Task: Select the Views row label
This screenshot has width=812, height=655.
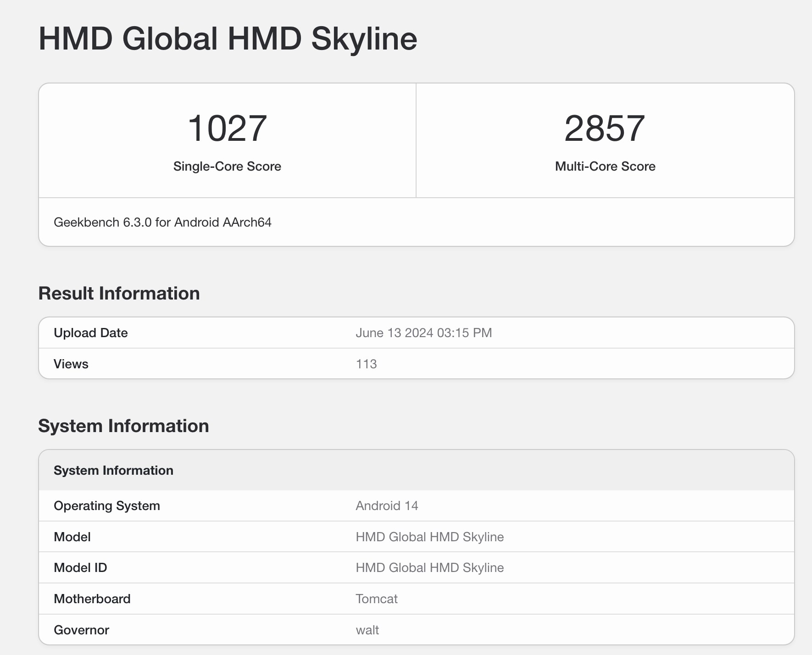Action: [71, 364]
